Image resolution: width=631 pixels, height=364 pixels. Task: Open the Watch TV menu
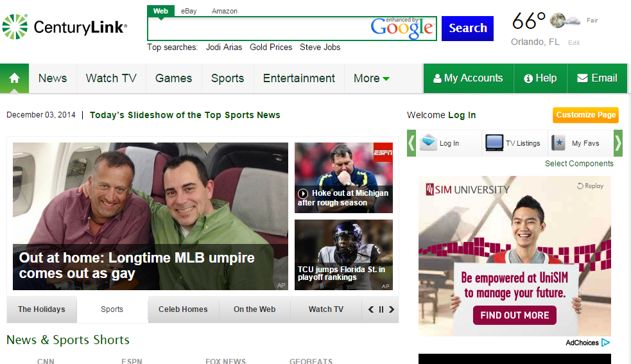pos(111,78)
